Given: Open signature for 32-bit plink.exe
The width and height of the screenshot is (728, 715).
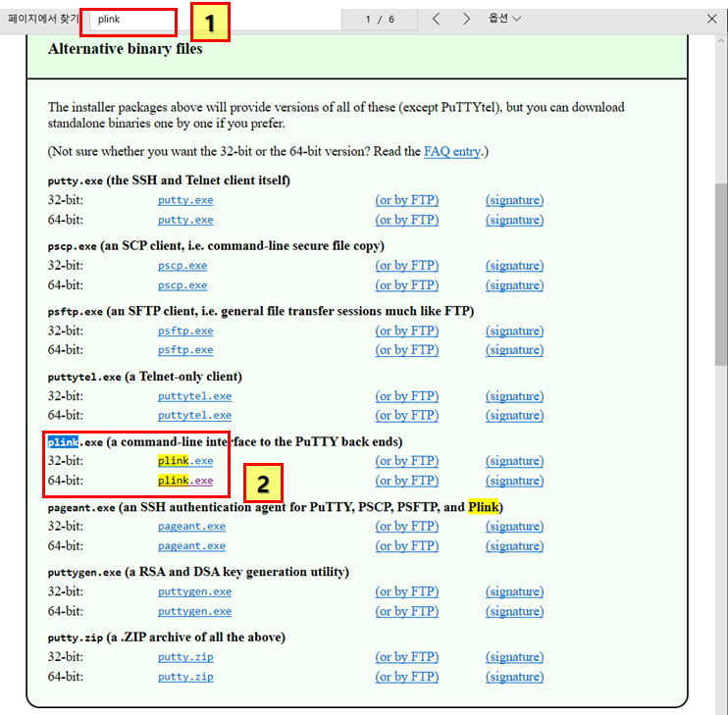Looking at the screenshot, I should click(514, 461).
